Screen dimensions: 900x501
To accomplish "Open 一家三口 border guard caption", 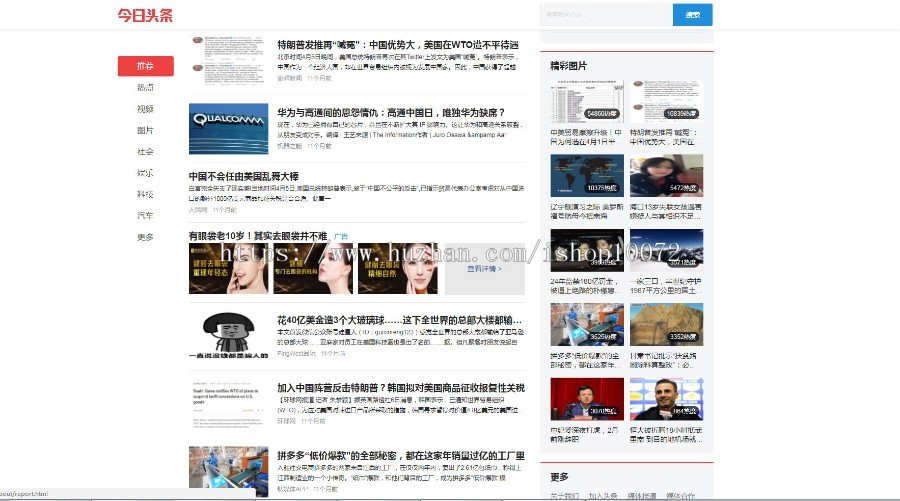I will pyautogui.click(x=666, y=286).
